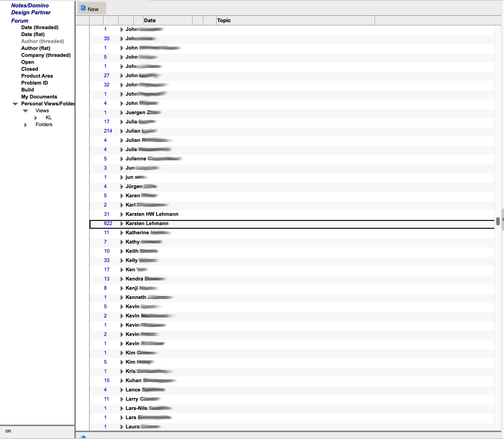Select the lowercase jun row
Viewport: 504px width, 439px height.
coord(292,177)
